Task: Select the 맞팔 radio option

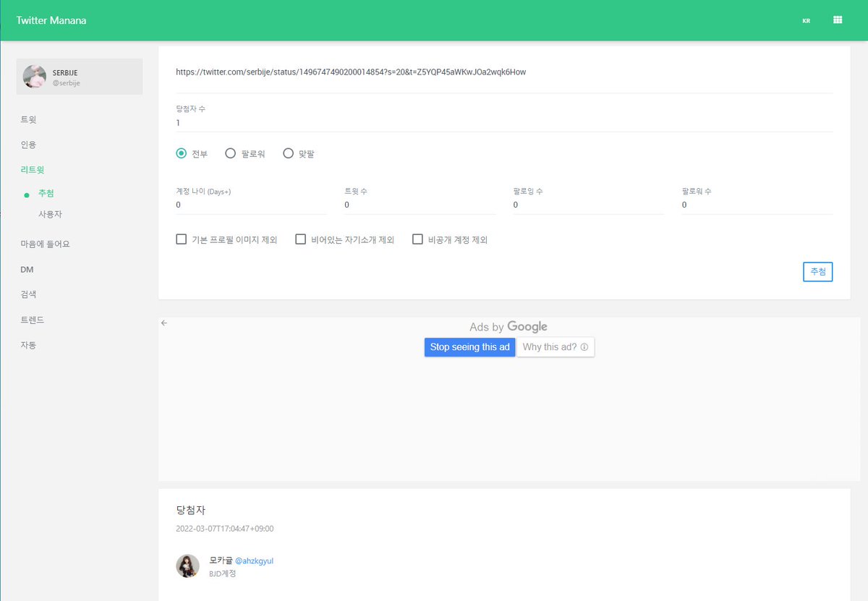Action: (289, 153)
